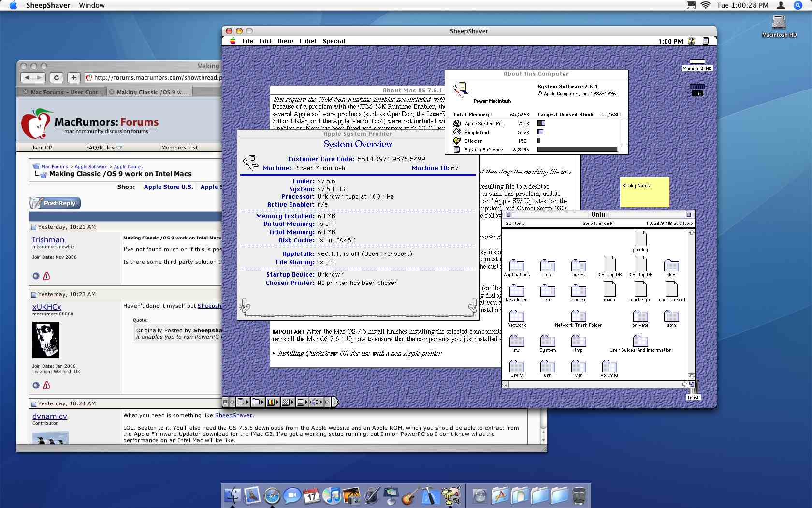Select the Developer folder in Unix window
The image size is (812, 508).
coord(517,293)
